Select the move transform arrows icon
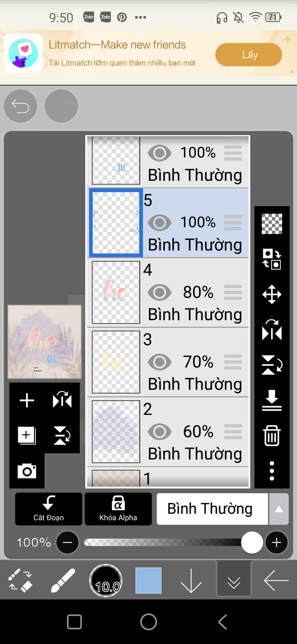The height and width of the screenshot is (644, 297). 272,294
